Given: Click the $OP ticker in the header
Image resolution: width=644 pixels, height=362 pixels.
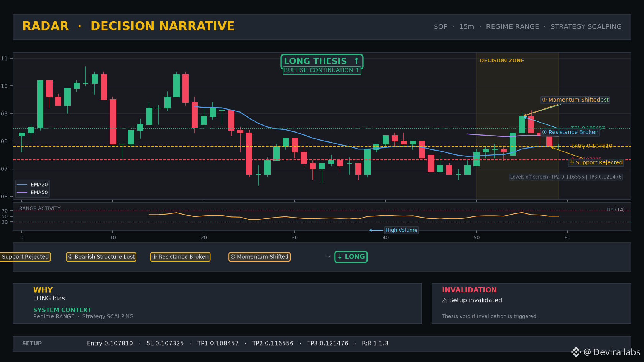Looking at the screenshot, I should 440,27.
